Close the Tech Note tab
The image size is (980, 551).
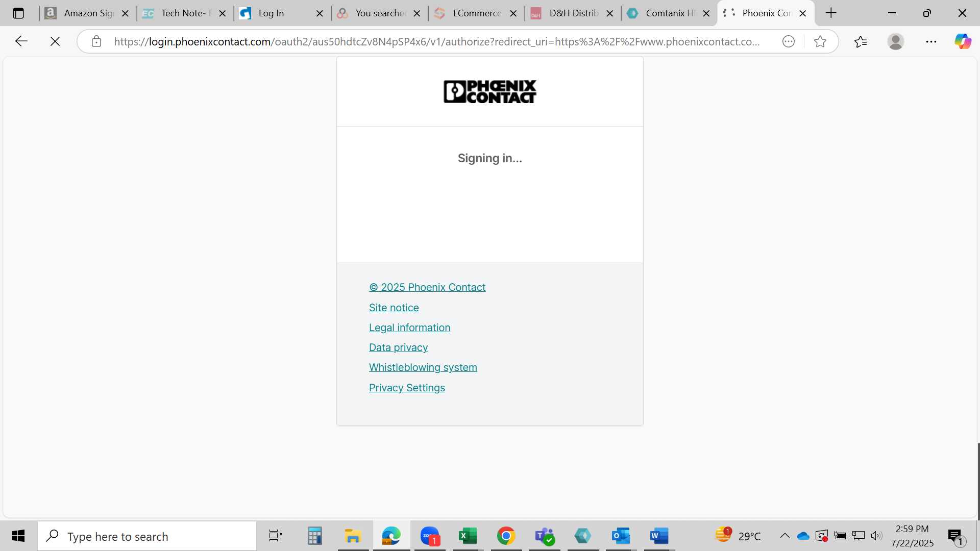coord(223,13)
